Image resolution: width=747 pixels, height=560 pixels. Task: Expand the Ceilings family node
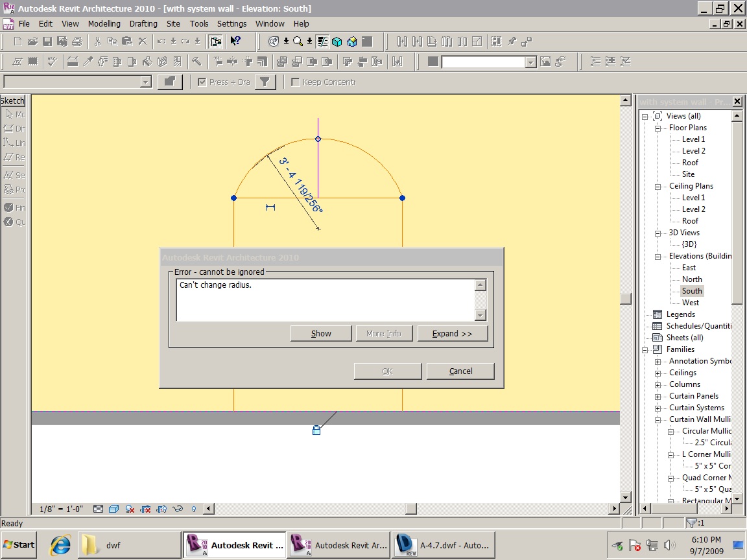[658, 373]
